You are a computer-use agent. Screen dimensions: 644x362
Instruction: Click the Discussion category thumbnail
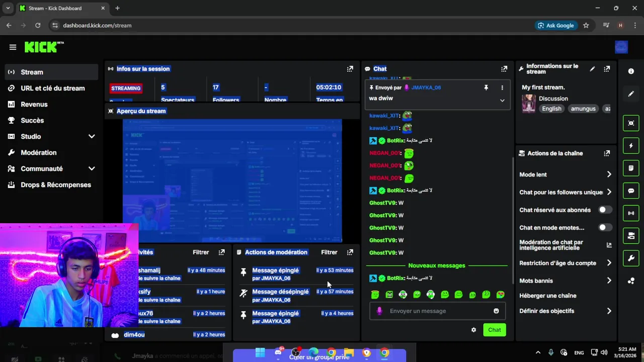(x=528, y=103)
